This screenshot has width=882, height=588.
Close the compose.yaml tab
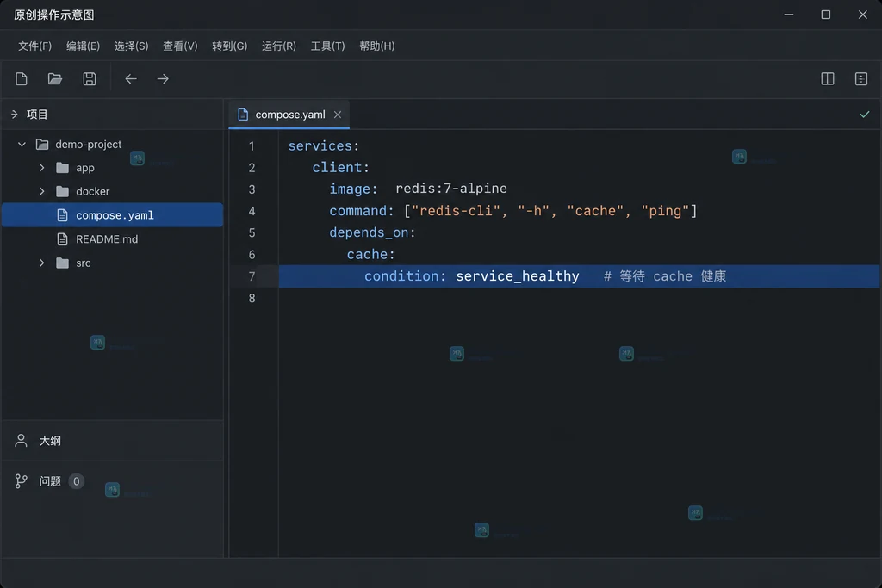pos(338,115)
